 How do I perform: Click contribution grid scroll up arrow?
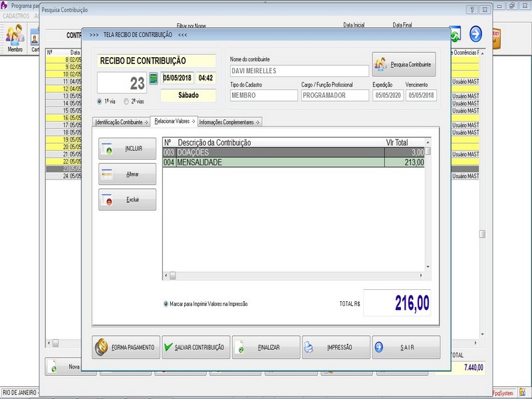coord(428,142)
